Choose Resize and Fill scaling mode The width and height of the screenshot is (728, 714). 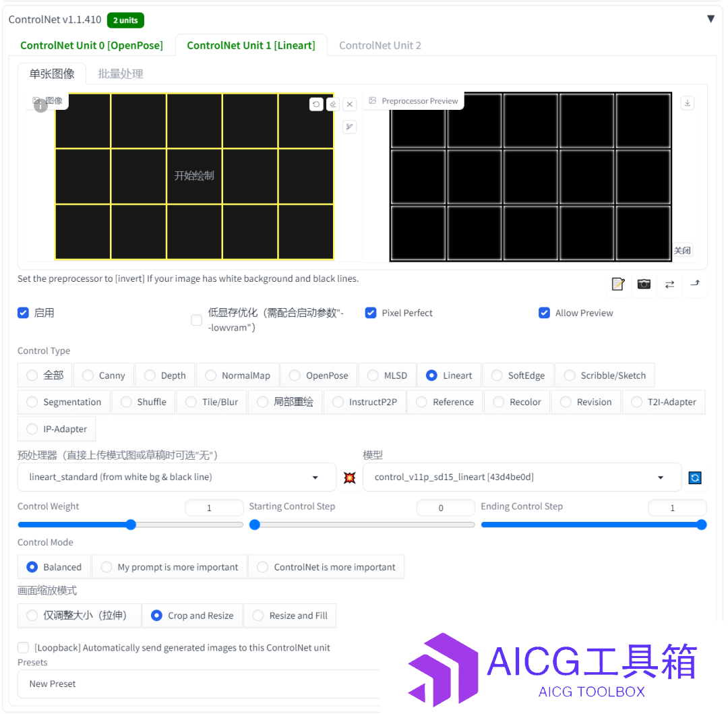click(x=290, y=616)
